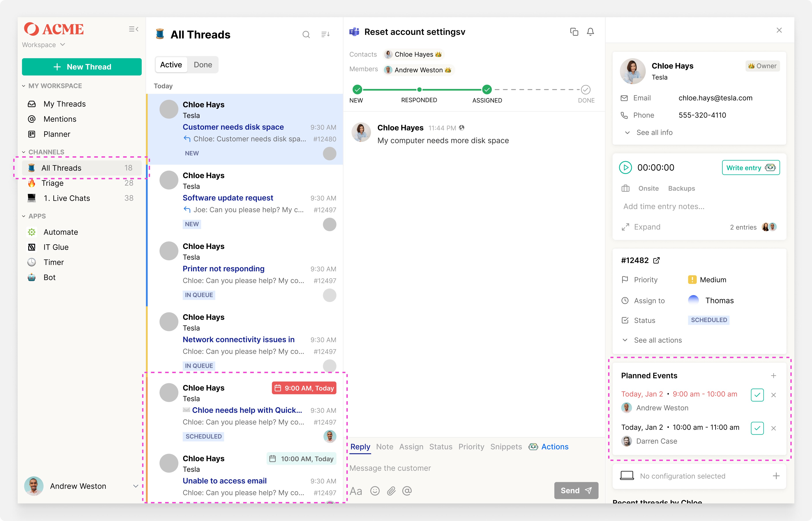Switch to the Done tab
Viewport: 812px width, 521px height.
pos(203,65)
